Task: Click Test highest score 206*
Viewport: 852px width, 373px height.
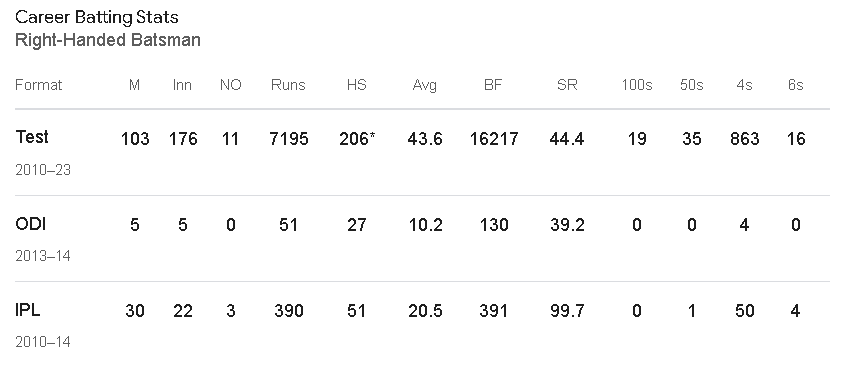Action: pos(357,139)
